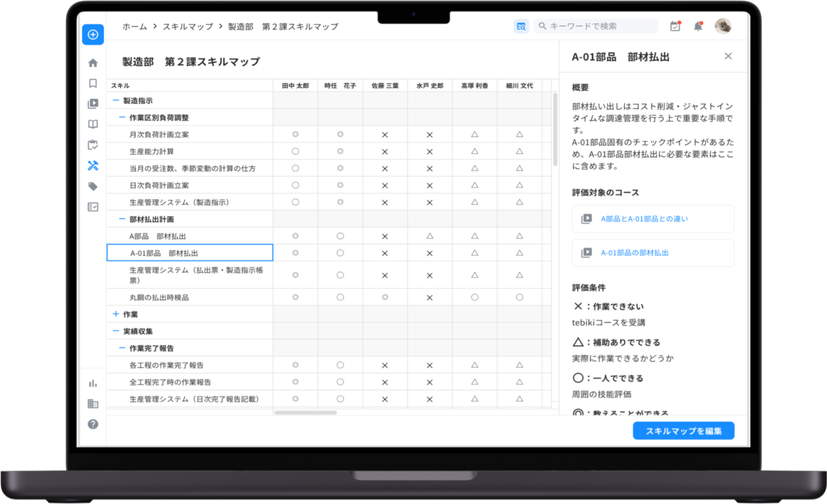Expand the 作業 section
This screenshot has width=827, height=504.
tap(116, 314)
